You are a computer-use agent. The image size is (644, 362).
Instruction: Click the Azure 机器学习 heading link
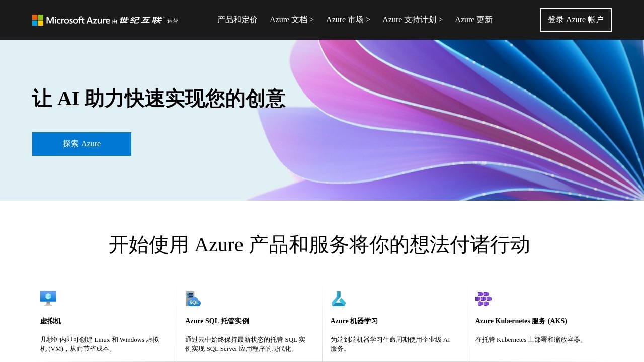(x=354, y=321)
